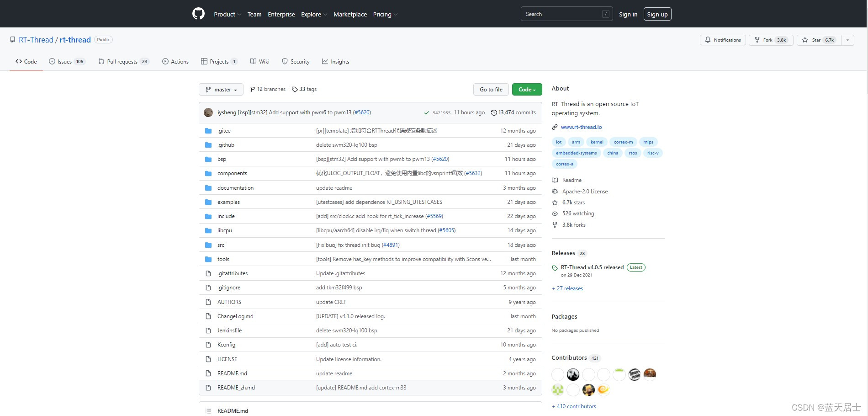Viewport: 868px width, 416px height.
Task: Star the repository with Star button
Action: pyautogui.click(x=819, y=40)
